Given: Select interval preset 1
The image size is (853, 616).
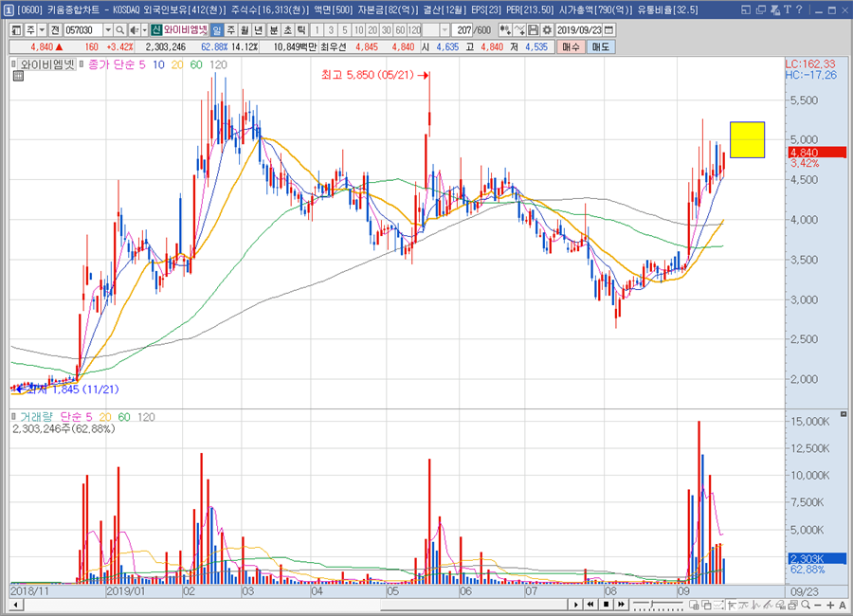Looking at the screenshot, I should click(317, 30).
